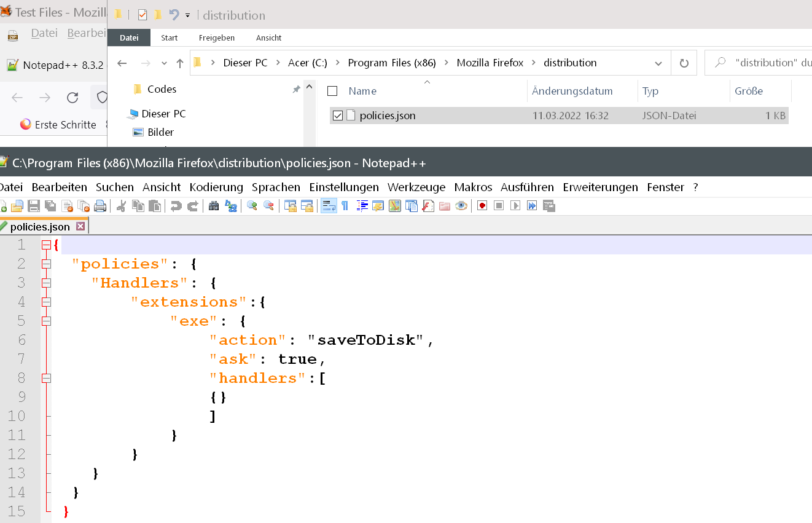Toggle word wrap toolbar icon

(x=329, y=206)
